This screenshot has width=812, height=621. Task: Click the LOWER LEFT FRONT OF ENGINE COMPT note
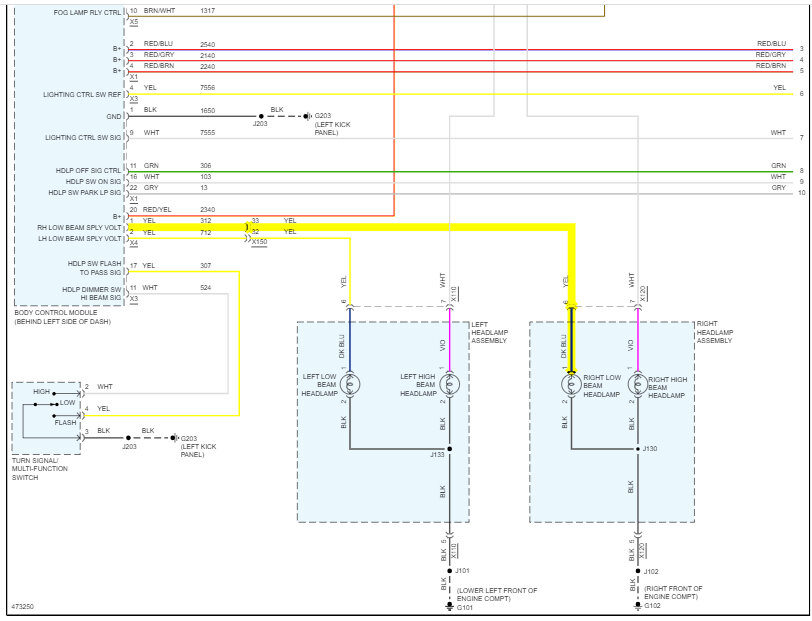(x=497, y=595)
